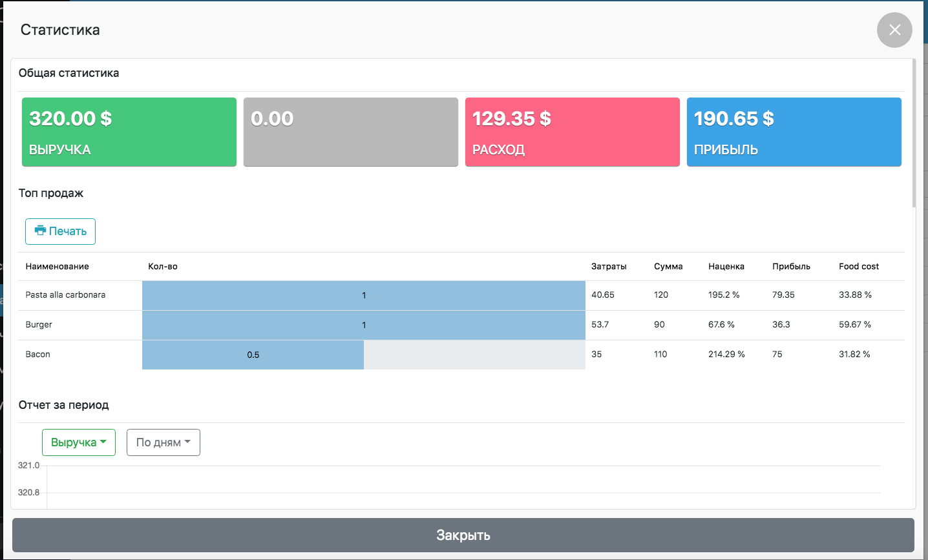Open the Выручка dropdown

(x=78, y=442)
